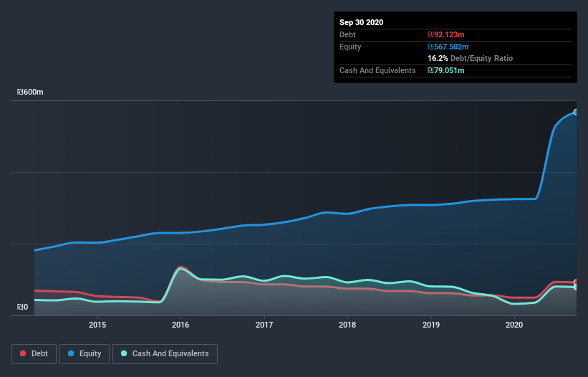
Task: Click the 2017 x-axis label
Action: (264, 325)
